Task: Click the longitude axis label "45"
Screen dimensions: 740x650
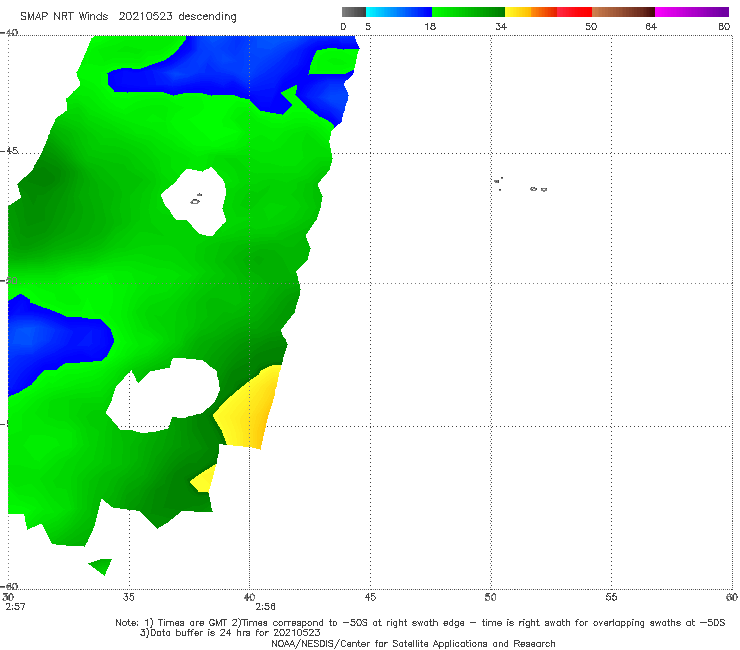Action: (370, 597)
